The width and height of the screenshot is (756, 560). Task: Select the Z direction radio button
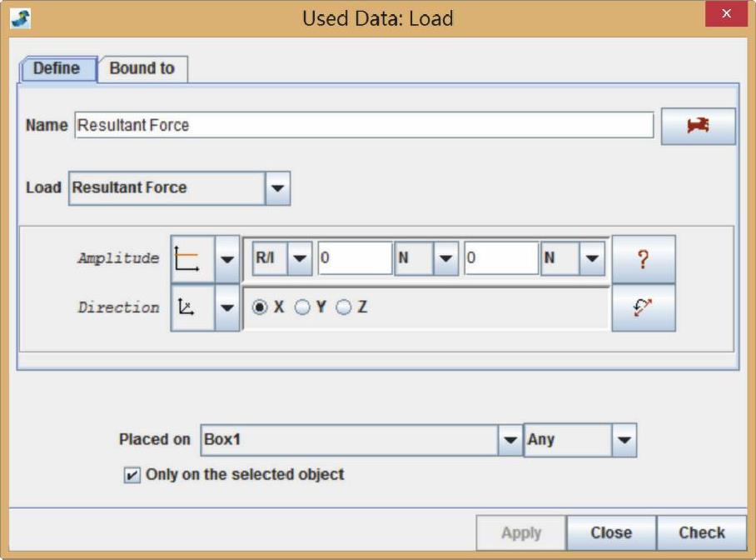[x=344, y=307]
